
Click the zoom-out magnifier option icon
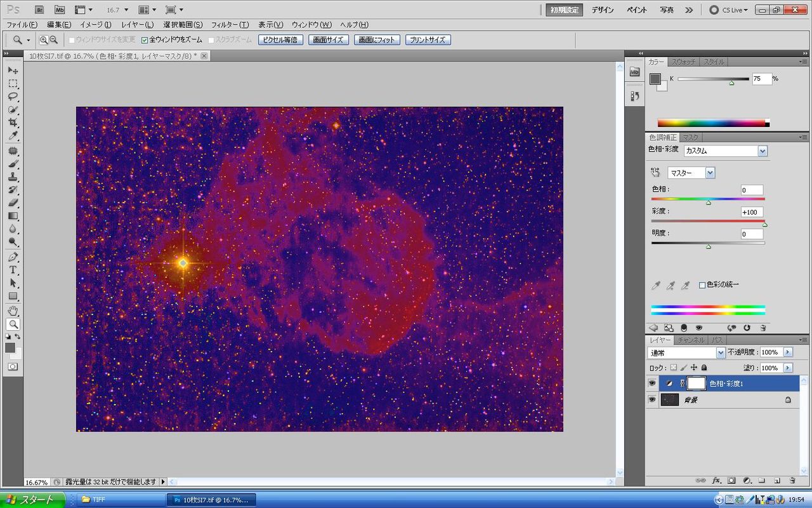coord(53,39)
